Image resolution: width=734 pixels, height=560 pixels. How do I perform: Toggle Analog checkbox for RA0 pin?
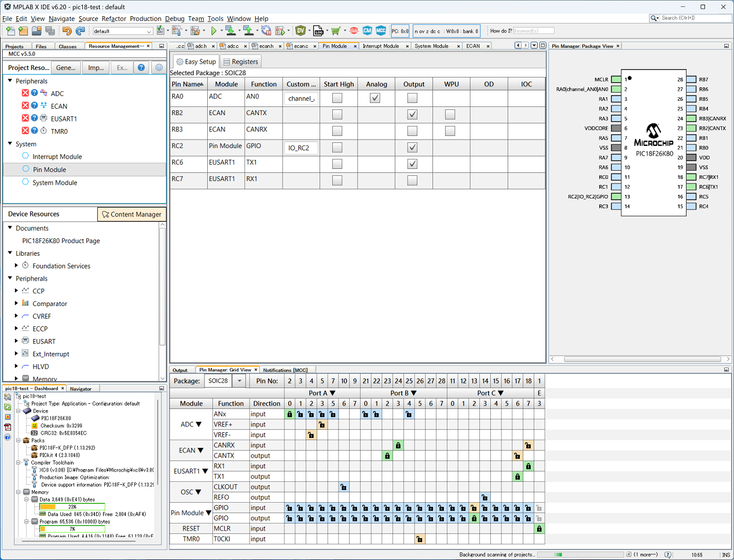[375, 98]
